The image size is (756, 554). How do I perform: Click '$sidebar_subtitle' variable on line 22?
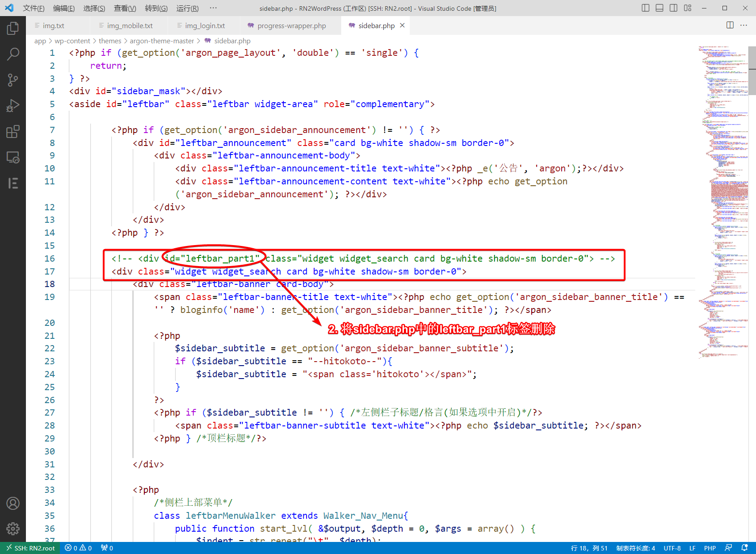pos(220,348)
